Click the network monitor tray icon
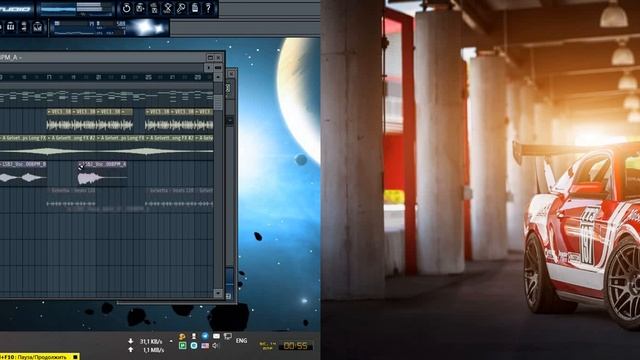 pos(228,337)
